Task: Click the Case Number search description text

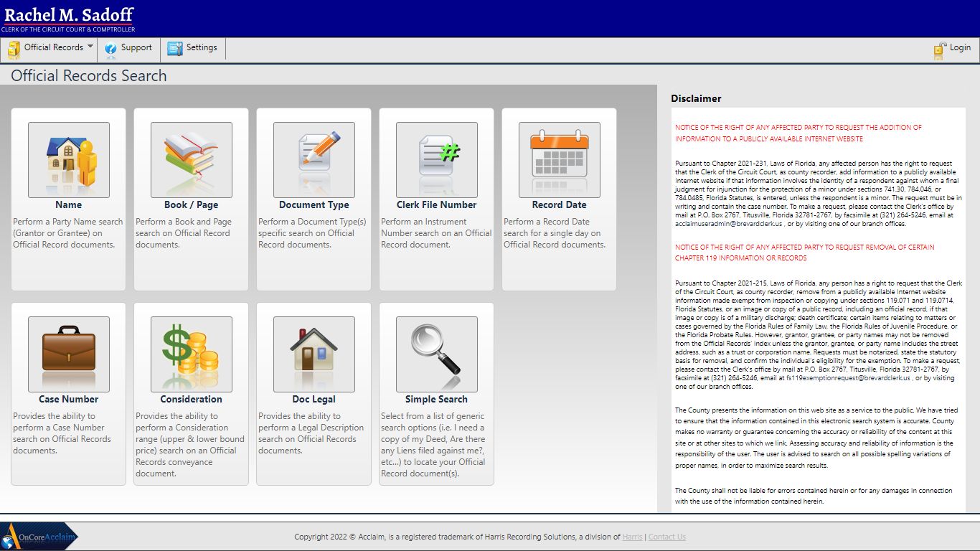Action: pos(62,433)
